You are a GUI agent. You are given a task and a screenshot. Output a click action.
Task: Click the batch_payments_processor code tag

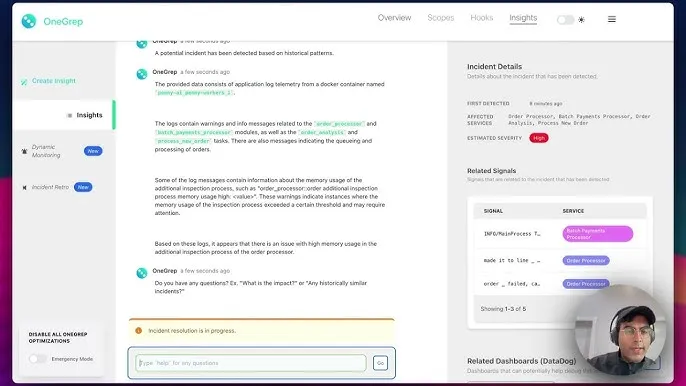point(194,132)
